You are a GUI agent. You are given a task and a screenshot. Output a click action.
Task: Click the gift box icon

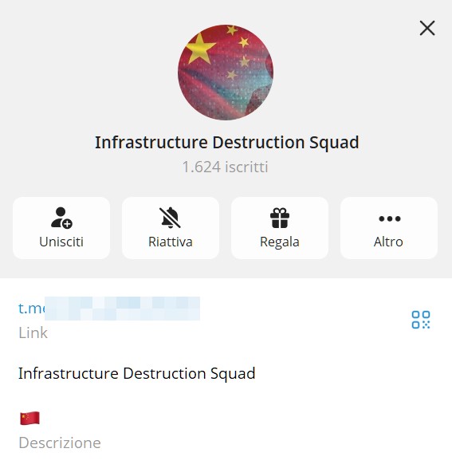(x=280, y=218)
